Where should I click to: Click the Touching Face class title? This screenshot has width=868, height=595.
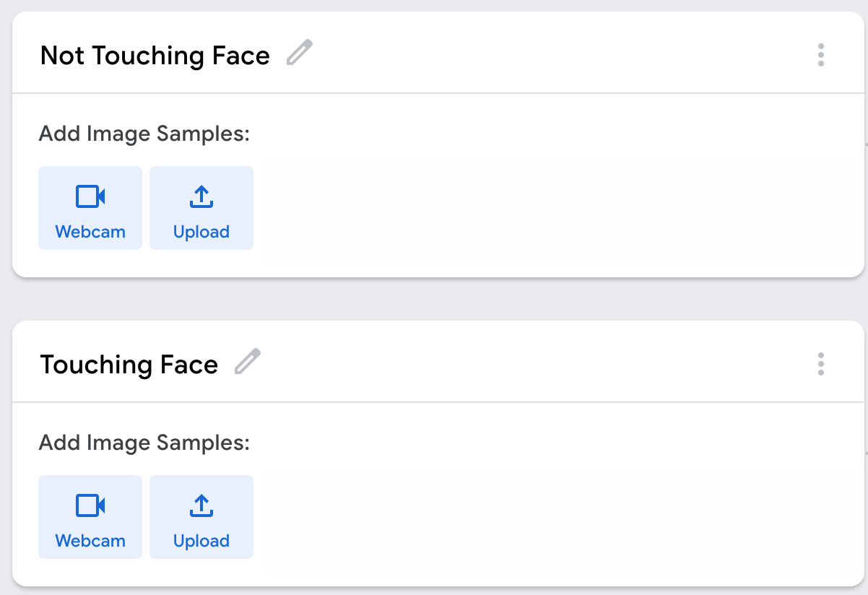(x=129, y=365)
